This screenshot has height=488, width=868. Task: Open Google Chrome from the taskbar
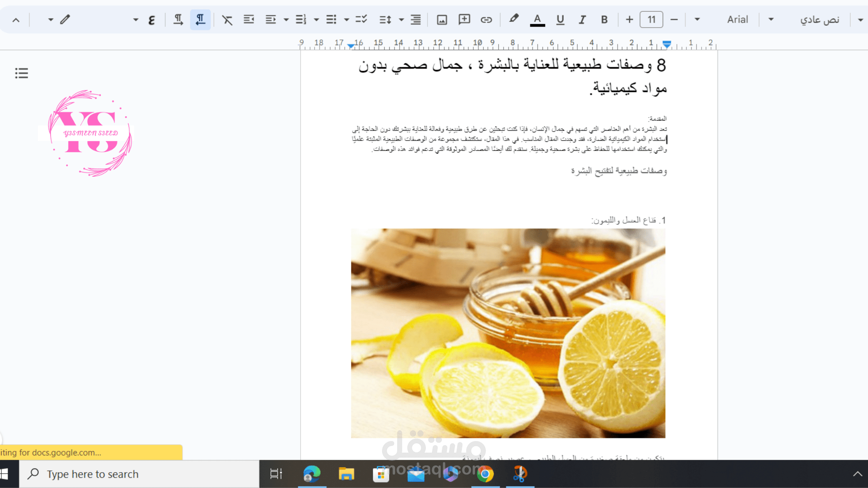coord(485,474)
